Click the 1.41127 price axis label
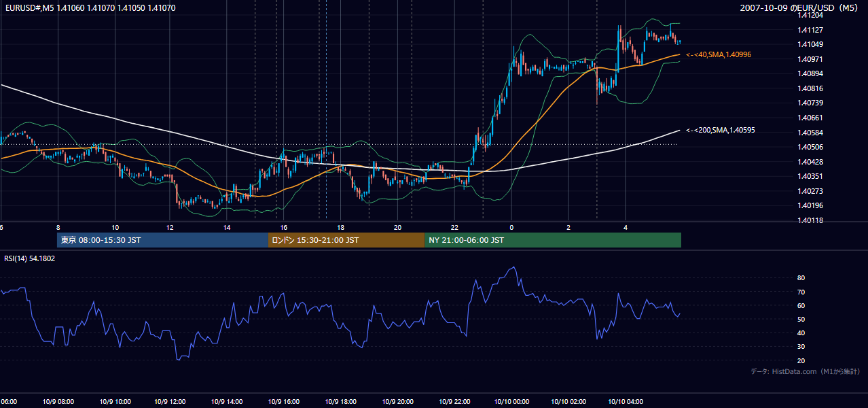The height and width of the screenshot is (408, 868). (810, 30)
